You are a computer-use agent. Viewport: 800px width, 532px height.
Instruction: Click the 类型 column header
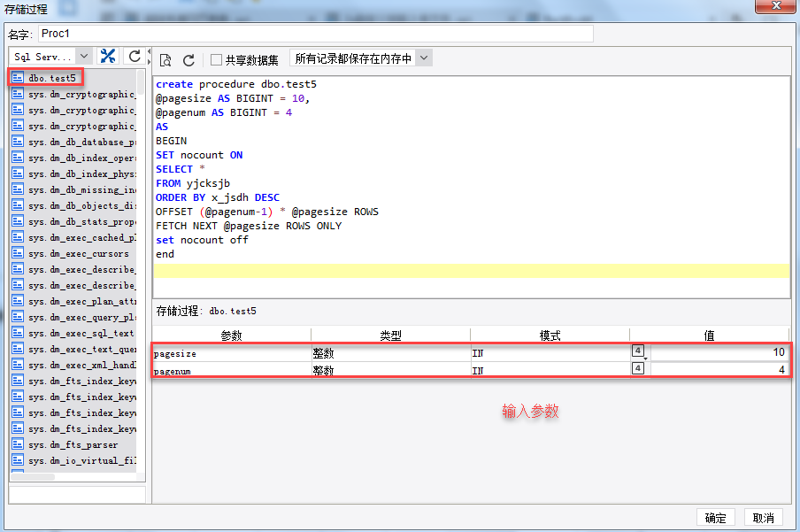point(391,335)
